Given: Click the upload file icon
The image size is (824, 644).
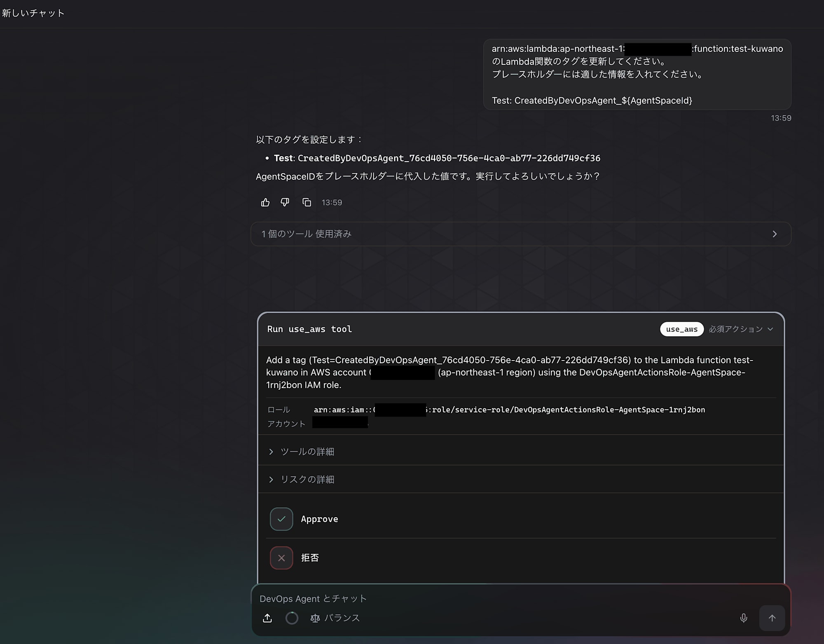Looking at the screenshot, I should pos(267,618).
